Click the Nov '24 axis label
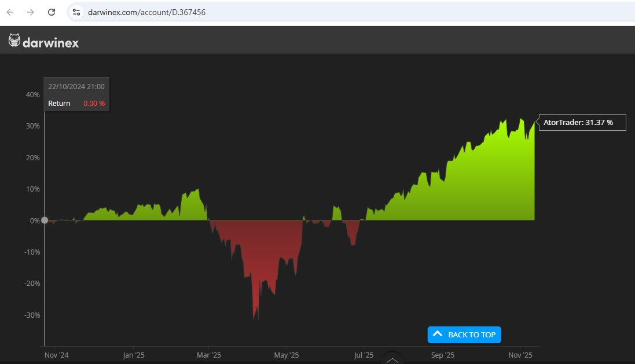The width and height of the screenshot is (635, 364). (56, 355)
